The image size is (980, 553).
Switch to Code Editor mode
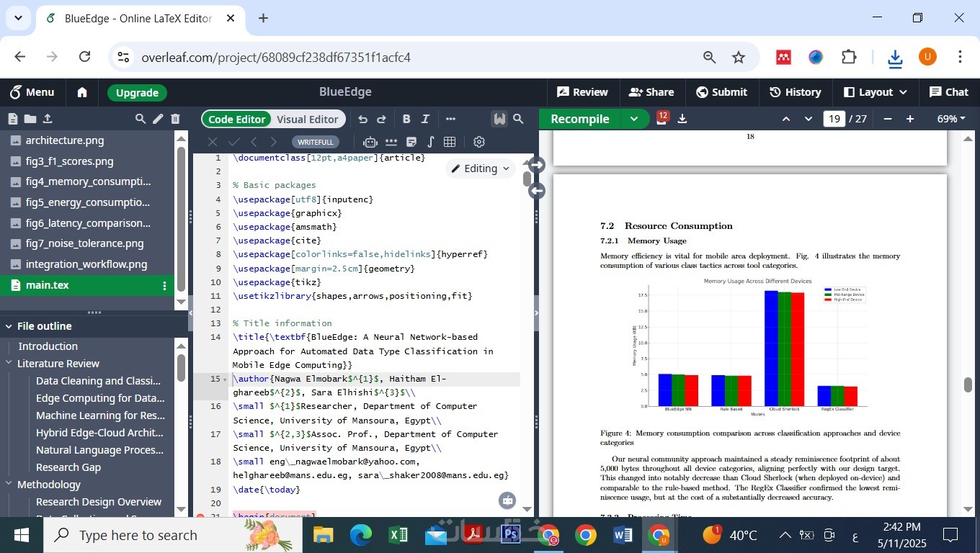[x=236, y=120]
